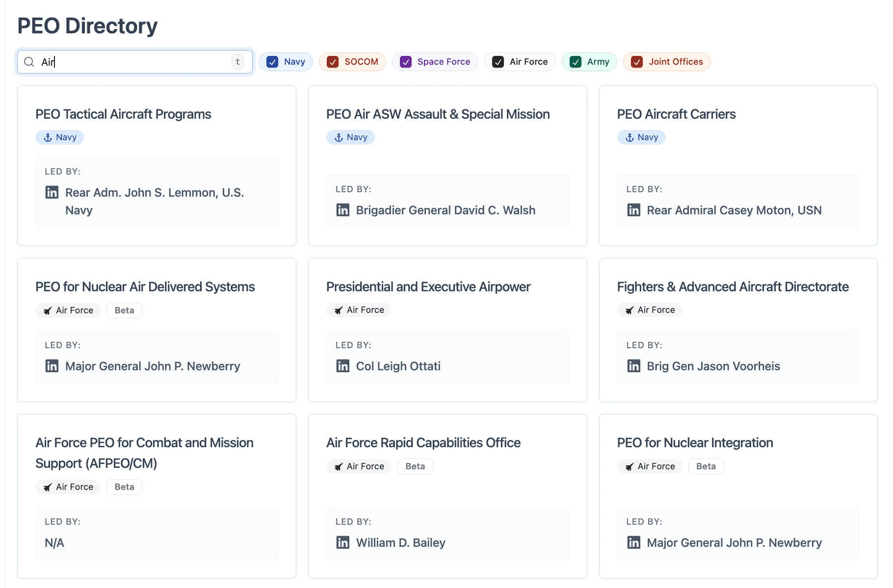Open LinkedIn icon for William D. Bailey
Image resolution: width=893 pixels, height=588 pixels.
[343, 542]
